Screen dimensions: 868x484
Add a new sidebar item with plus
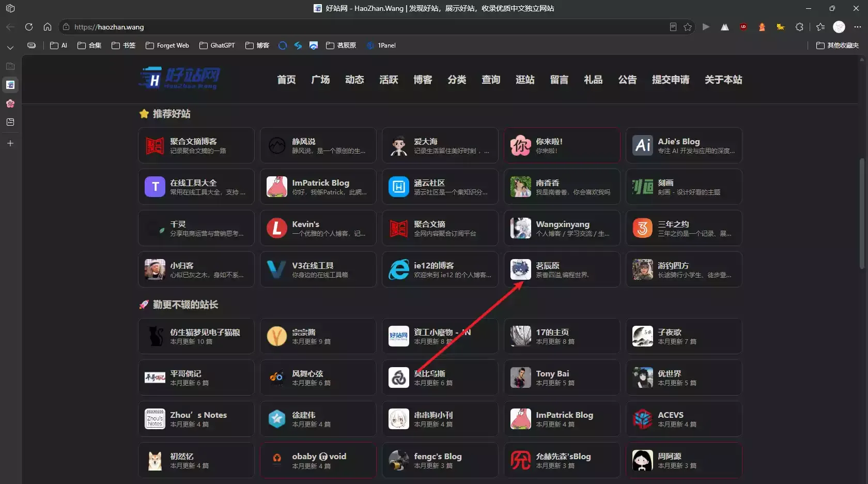[10, 143]
